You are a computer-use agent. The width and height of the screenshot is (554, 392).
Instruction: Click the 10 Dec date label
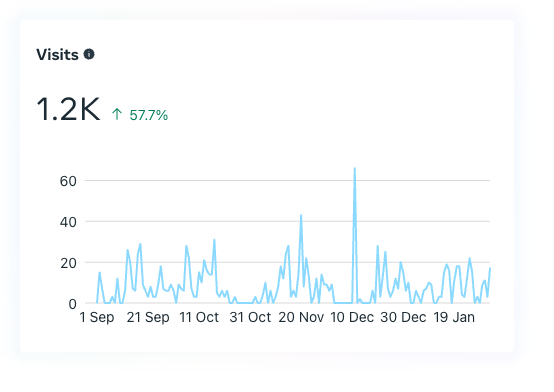click(352, 317)
